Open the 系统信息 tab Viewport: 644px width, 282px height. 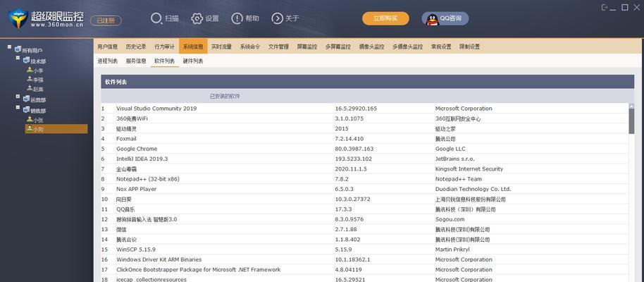(x=193, y=47)
